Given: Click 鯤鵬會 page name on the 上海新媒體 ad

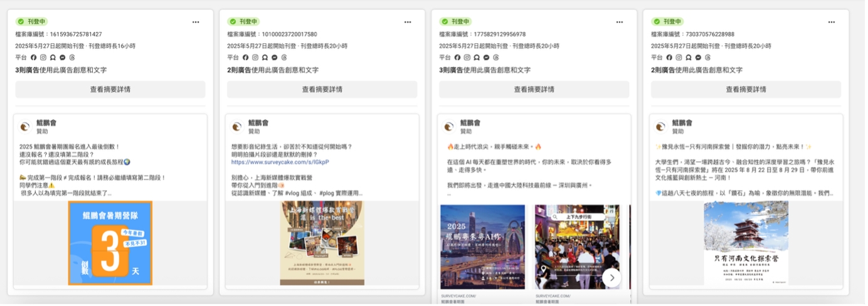Looking at the screenshot, I should (x=258, y=123).
